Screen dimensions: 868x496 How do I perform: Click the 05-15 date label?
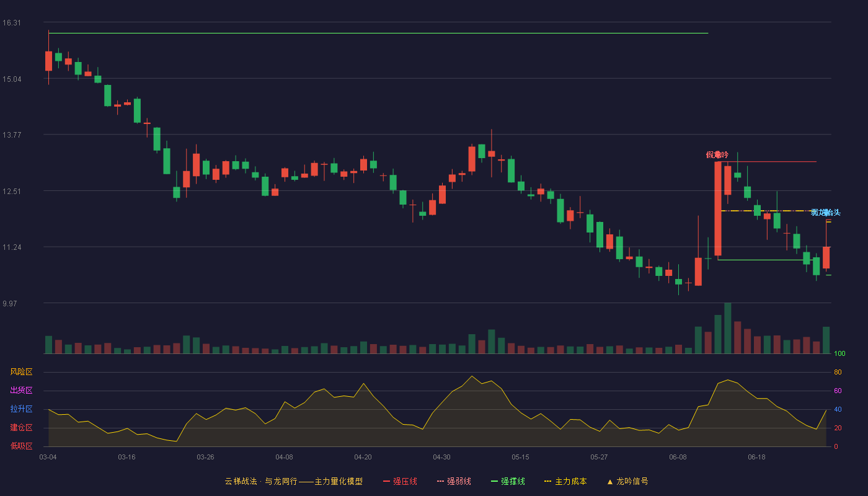click(x=520, y=457)
